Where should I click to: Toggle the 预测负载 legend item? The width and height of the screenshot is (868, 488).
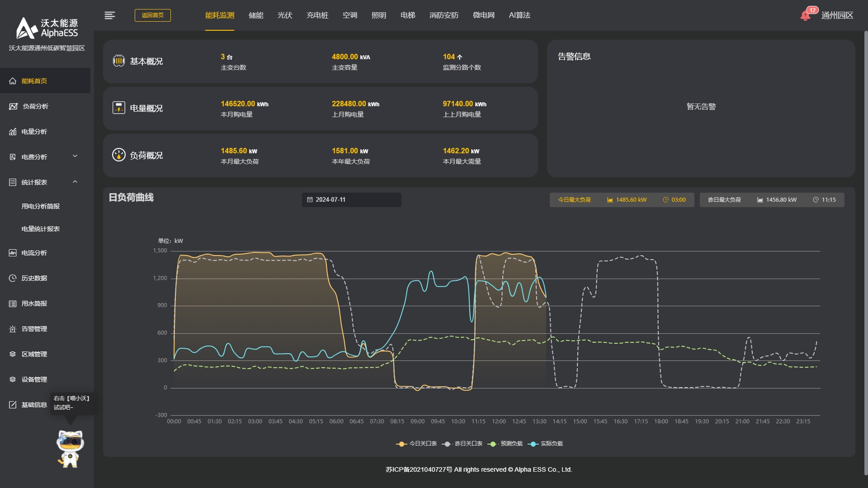(x=505, y=444)
